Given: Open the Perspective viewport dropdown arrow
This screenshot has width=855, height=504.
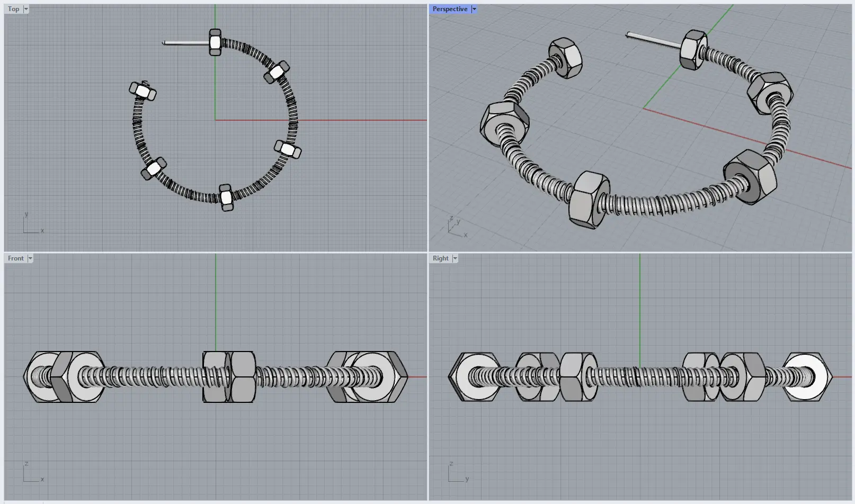Looking at the screenshot, I should 474,9.
